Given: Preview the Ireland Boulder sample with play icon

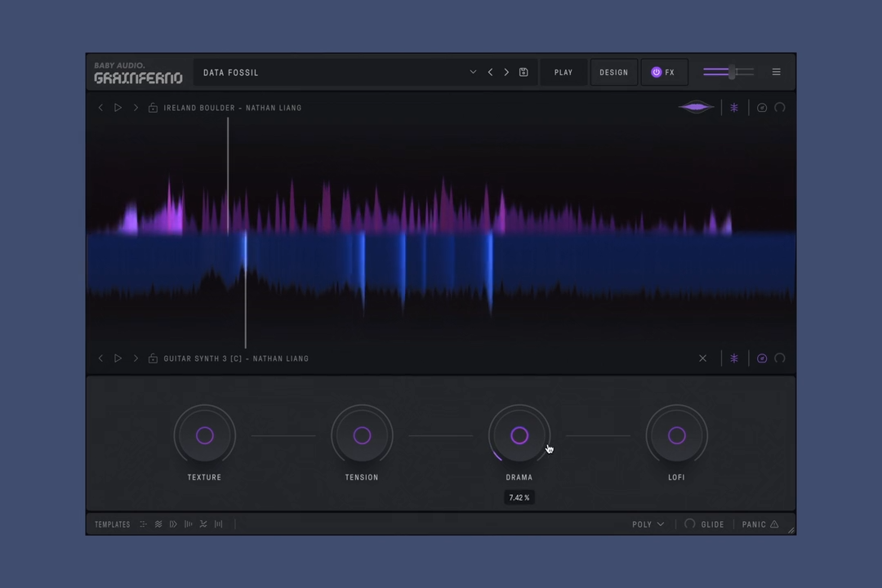Looking at the screenshot, I should click(x=118, y=108).
